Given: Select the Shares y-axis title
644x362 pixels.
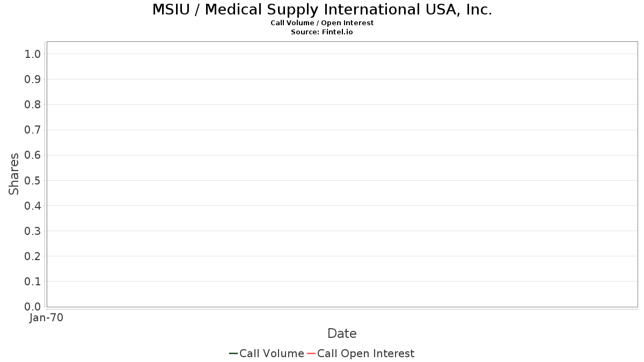Looking at the screenshot, I should (14, 174).
